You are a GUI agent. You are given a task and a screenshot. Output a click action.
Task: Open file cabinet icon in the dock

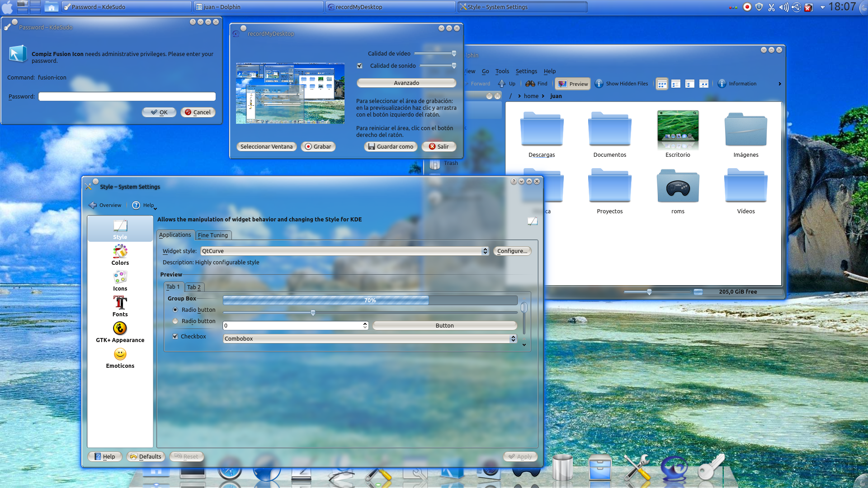point(600,468)
